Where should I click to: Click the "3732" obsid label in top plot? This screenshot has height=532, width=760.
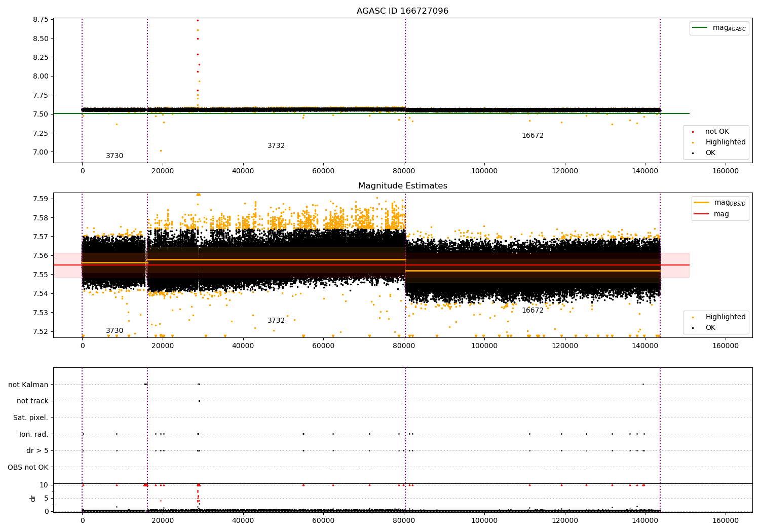276,146
